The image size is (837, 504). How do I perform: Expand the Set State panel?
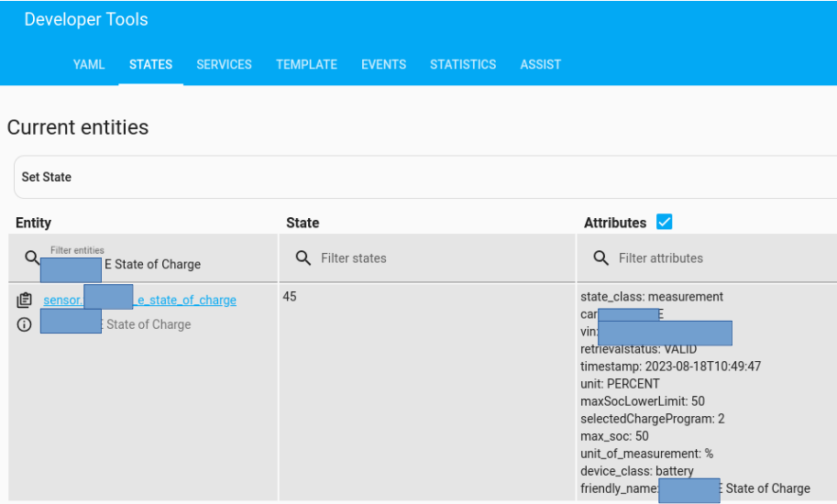coord(422,177)
